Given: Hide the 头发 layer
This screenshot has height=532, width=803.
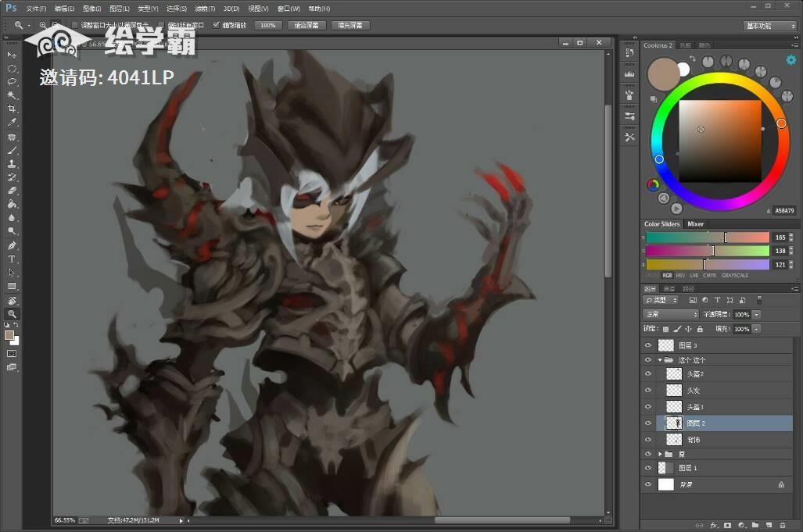Looking at the screenshot, I should [x=648, y=391].
